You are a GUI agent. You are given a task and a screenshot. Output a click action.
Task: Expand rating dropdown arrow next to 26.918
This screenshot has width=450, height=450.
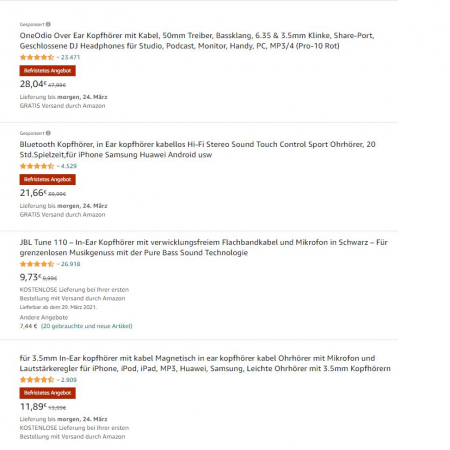58,264
